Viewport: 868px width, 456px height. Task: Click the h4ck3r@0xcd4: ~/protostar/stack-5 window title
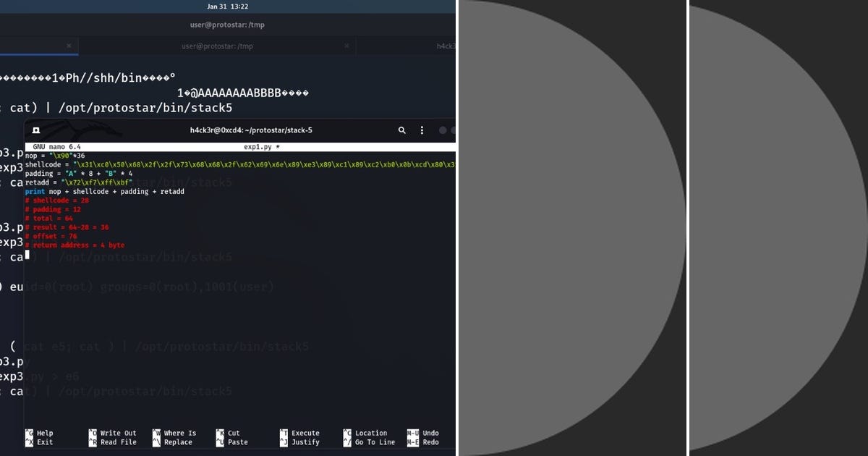251,130
